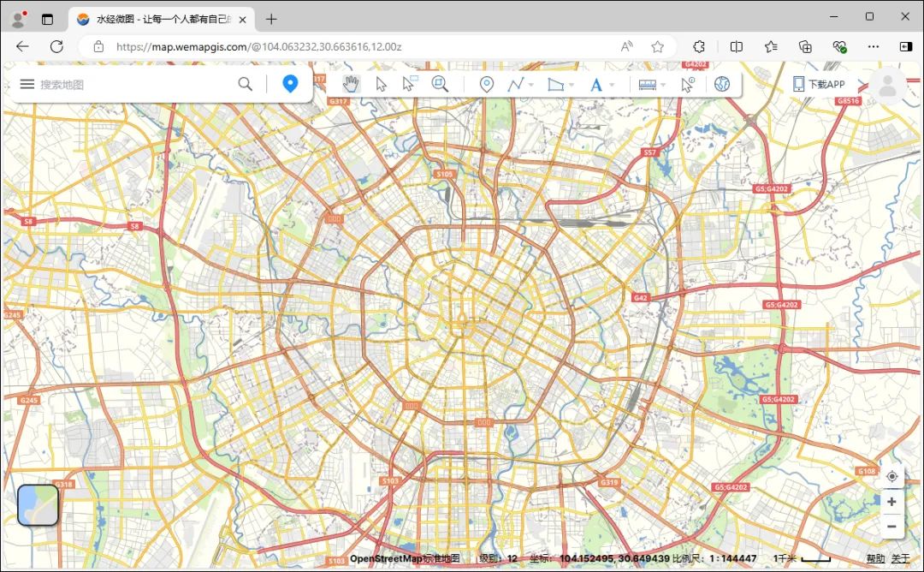Click the 下载APP download button
The image size is (924, 572).
[x=819, y=84]
